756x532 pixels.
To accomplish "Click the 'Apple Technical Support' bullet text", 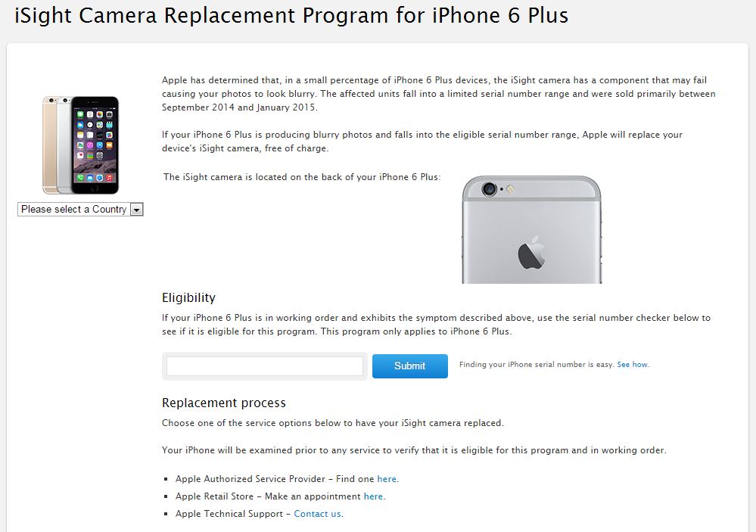I will [x=229, y=514].
